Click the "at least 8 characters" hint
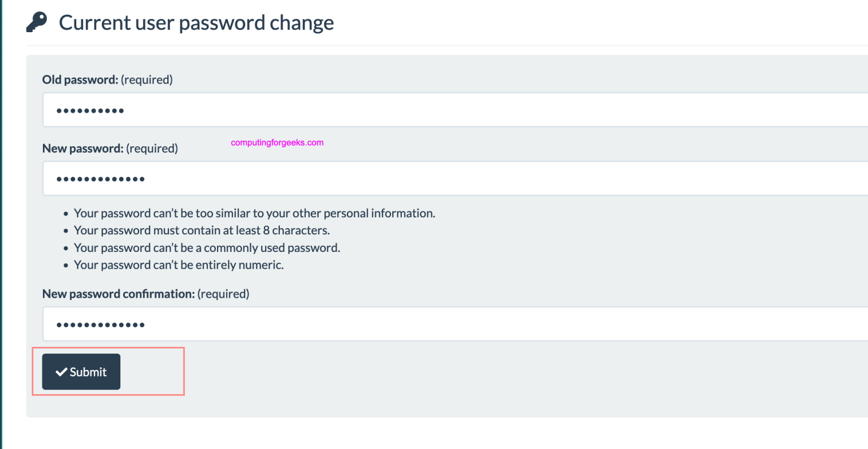Screen dimensions: 868x449 point(202,230)
